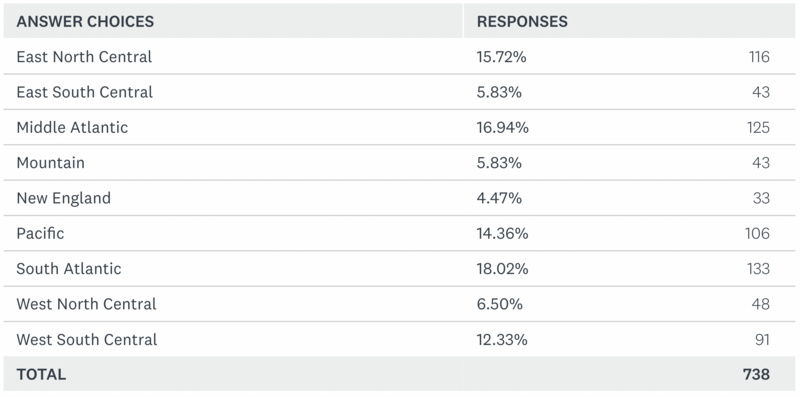Screen dimensions: 800x397
Task: Select the 18.02% percentage cell
Action: (x=502, y=268)
